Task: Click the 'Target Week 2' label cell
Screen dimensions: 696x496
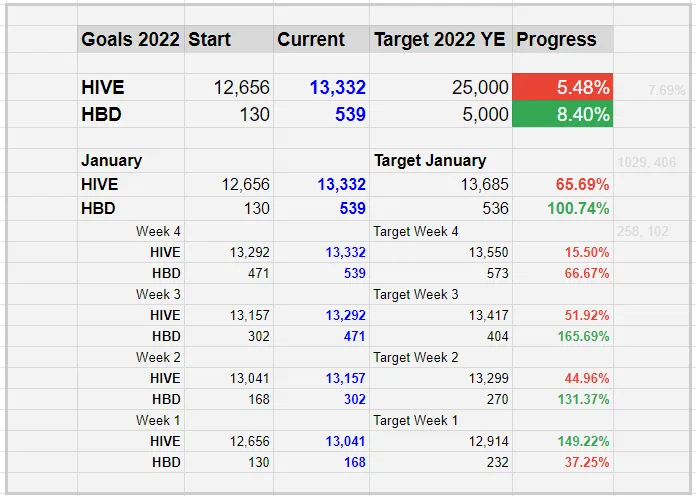Action: coord(441,357)
